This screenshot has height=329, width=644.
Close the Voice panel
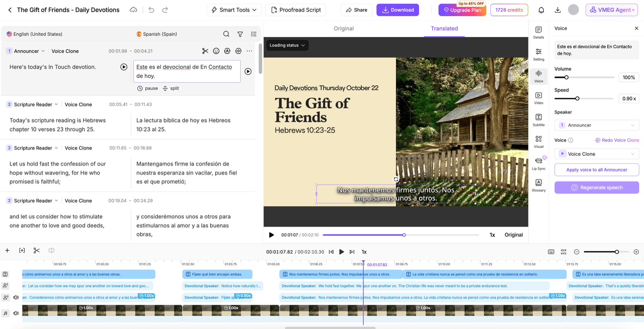(636, 29)
